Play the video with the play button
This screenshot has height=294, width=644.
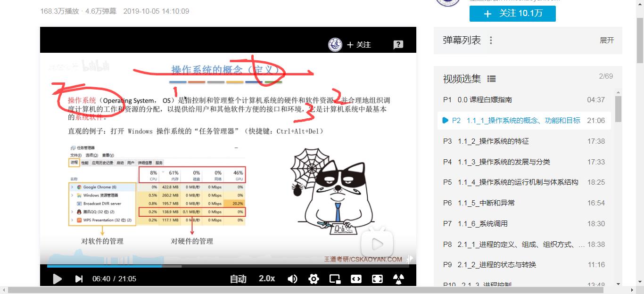[x=57, y=279]
